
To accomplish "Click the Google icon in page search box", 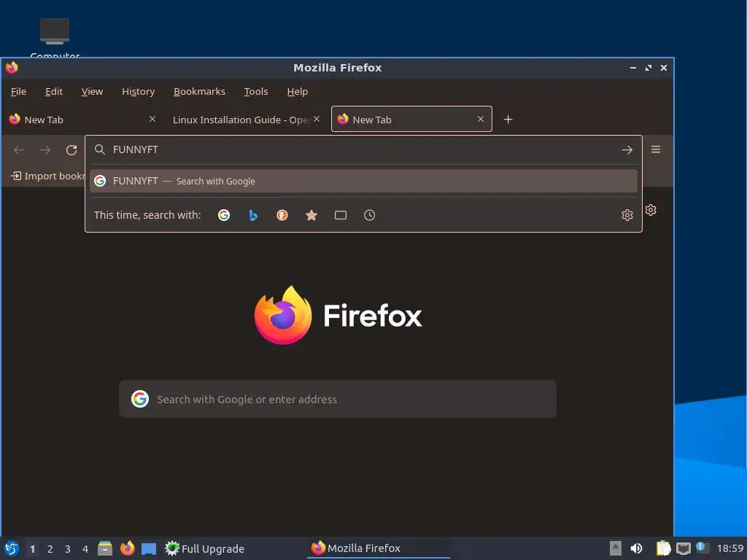I will point(139,399).
